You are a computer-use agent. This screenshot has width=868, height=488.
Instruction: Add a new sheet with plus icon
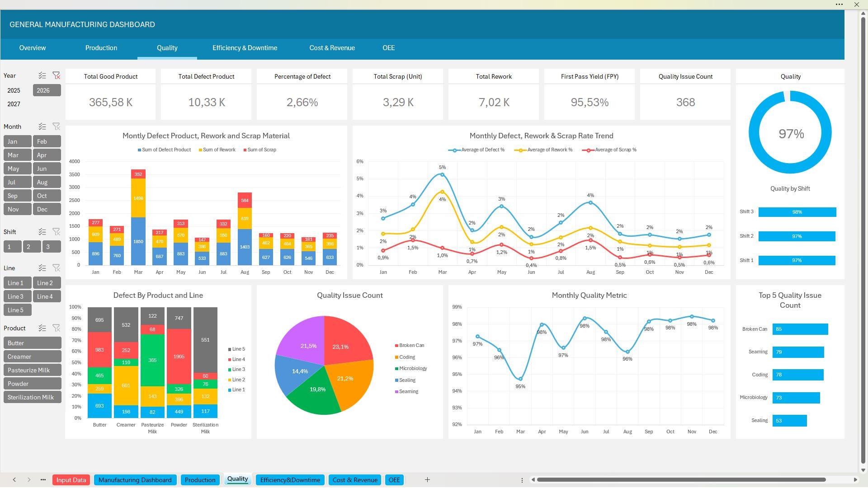[427, 480]
